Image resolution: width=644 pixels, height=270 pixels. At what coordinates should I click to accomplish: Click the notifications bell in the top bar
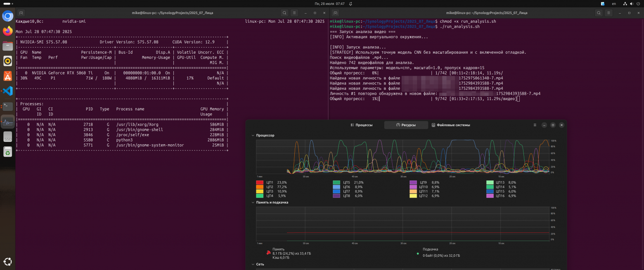pyautogui.click(x=350, y=3)
